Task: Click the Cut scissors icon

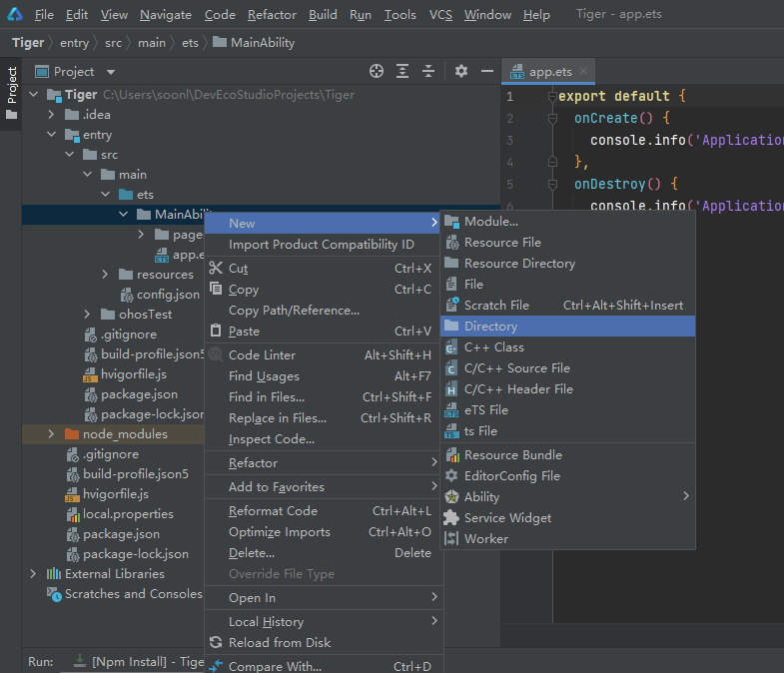Action: click(216, 268)
